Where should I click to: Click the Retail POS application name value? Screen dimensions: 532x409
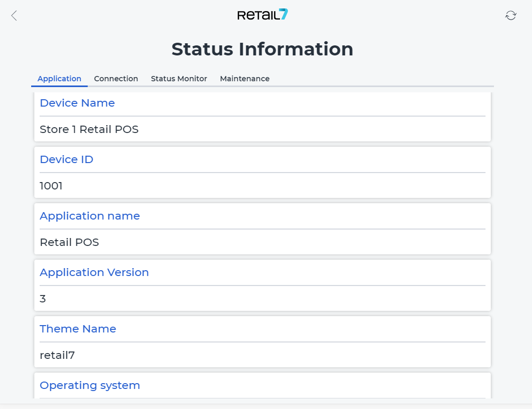click(x=70, y=243)
